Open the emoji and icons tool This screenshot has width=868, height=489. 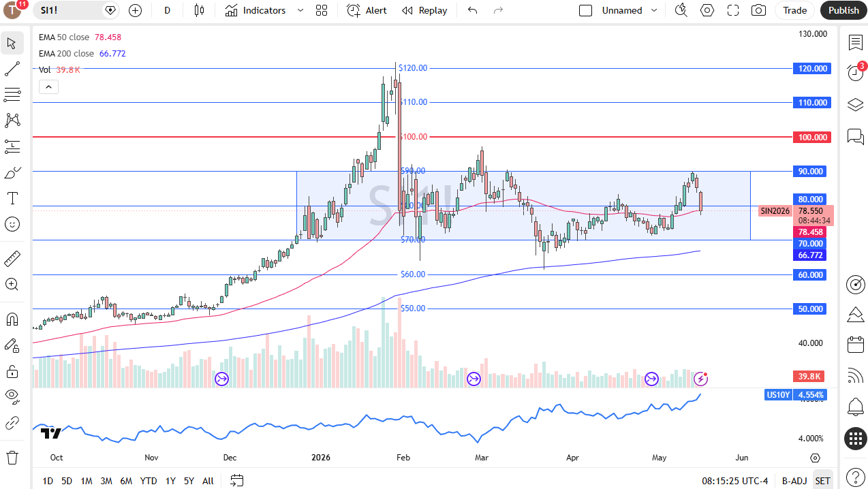coord(12,224)
